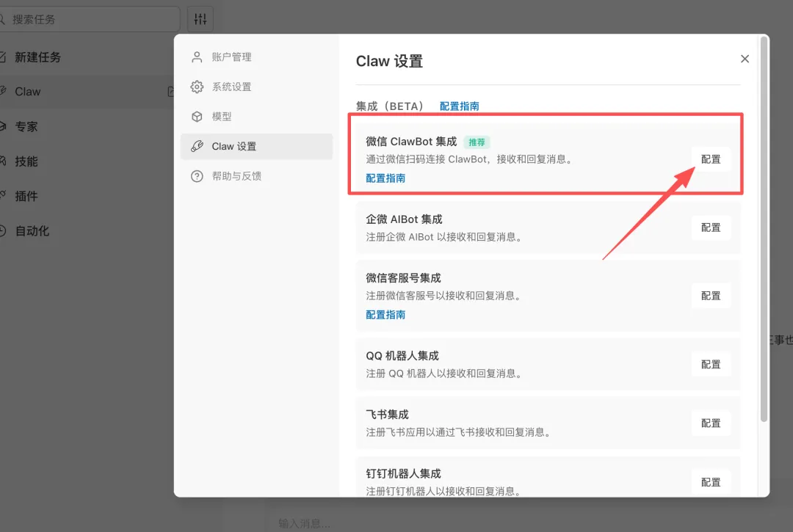Image resolution: width=793 pixels, height=532 pixels.
Task: Click the system settings gear icon
Action: pos(197,87)
